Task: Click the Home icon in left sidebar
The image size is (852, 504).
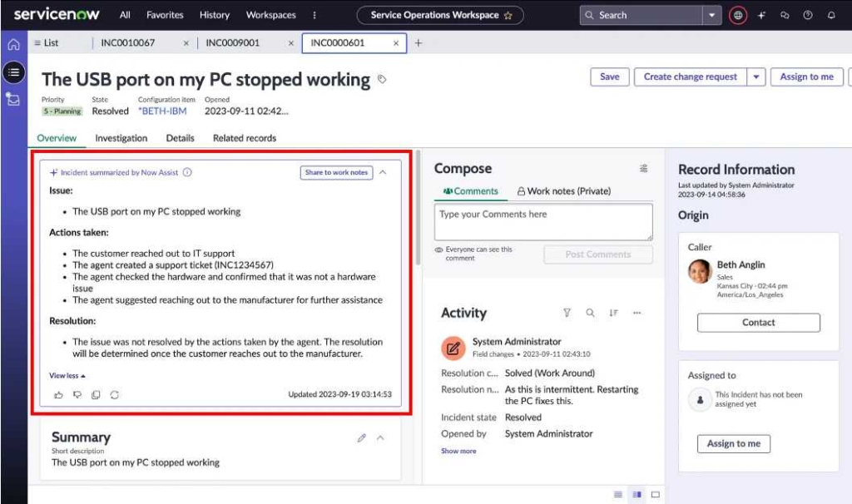Action: [x=13, y=45]
